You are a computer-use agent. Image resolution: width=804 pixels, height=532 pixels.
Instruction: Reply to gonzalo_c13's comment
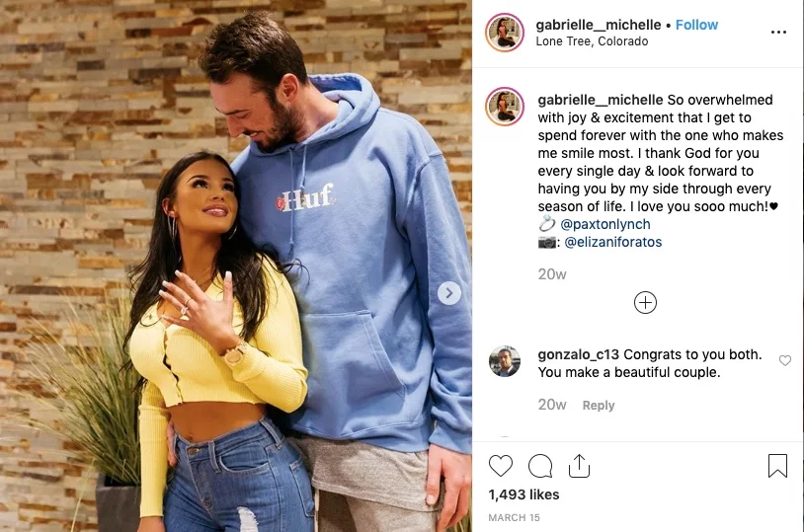(599, 406)
